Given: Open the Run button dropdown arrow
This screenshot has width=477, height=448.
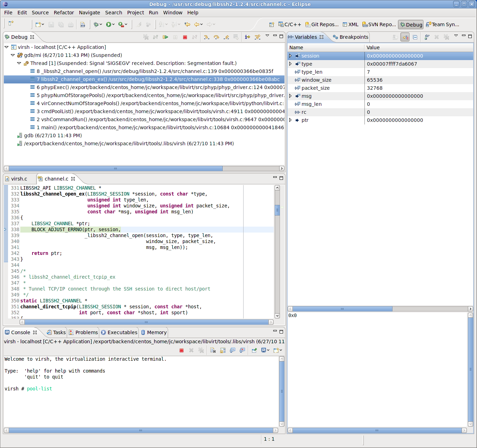Looking at the screenshot, I should [113, 24].
